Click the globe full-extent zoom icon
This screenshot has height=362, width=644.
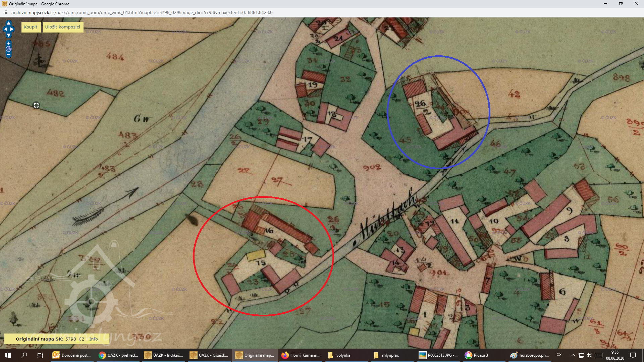click(x=9, y=49)
